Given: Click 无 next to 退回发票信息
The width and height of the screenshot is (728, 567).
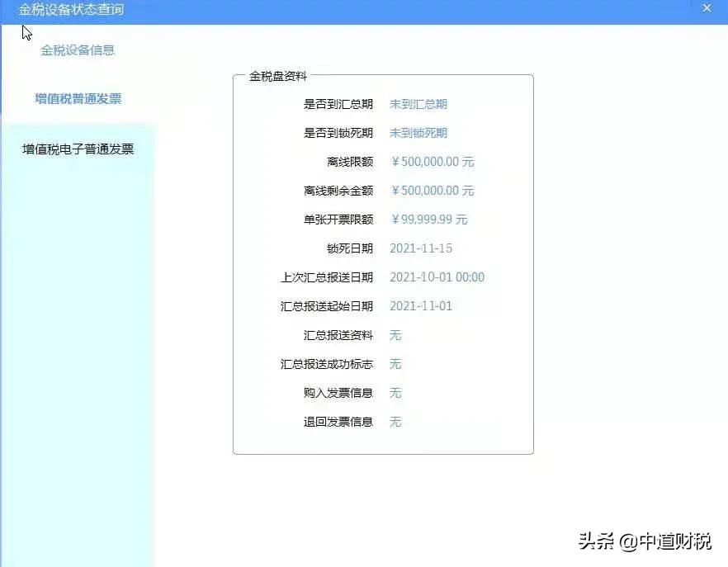Looking at the screenshot, I should click(x=395, y=422).
